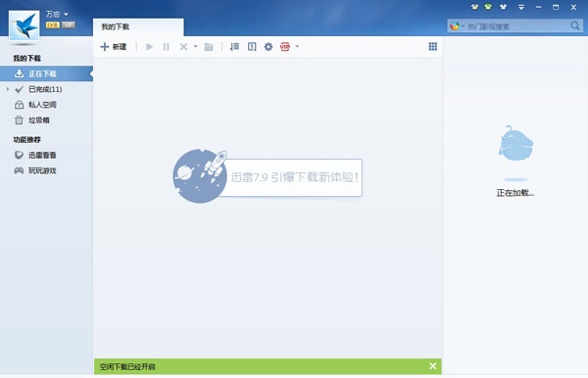The width and height of the screenshot is (588, 378).
Task: Click the magnifier search icon
Action: click(575, 25)
